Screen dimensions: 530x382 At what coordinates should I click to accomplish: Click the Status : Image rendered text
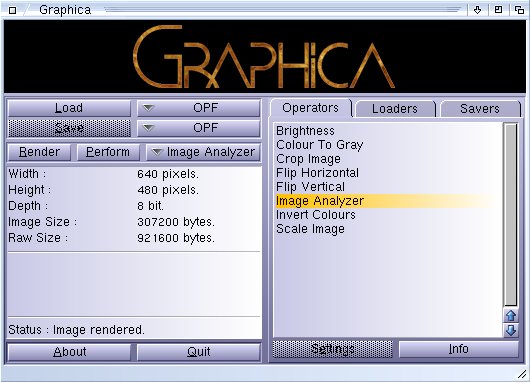76,330
